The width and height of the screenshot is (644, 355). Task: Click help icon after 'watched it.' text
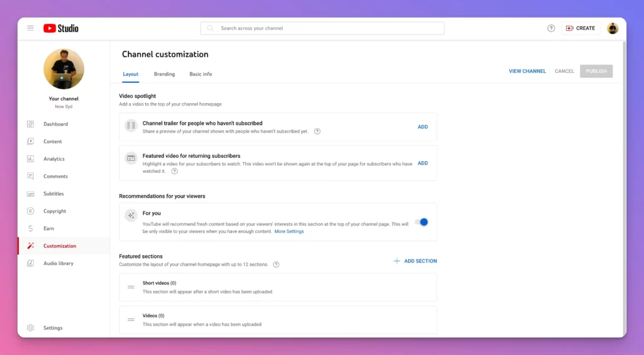click(175, 171)
